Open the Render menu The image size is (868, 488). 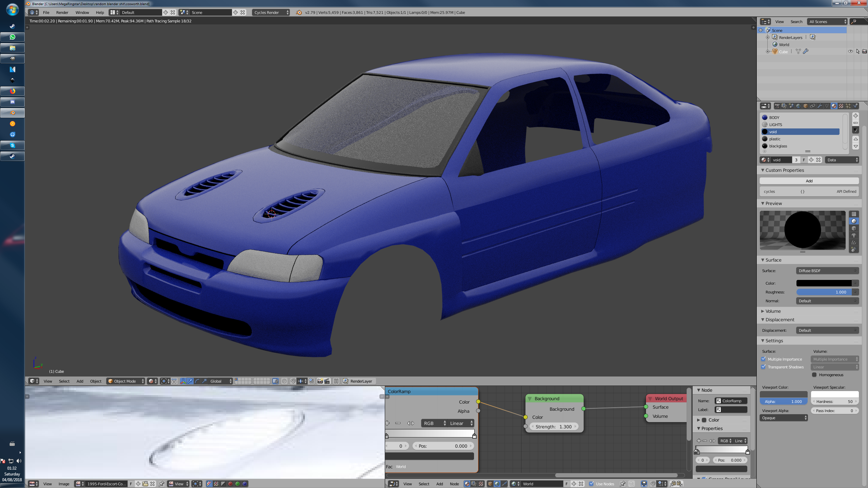pos(62,13)
